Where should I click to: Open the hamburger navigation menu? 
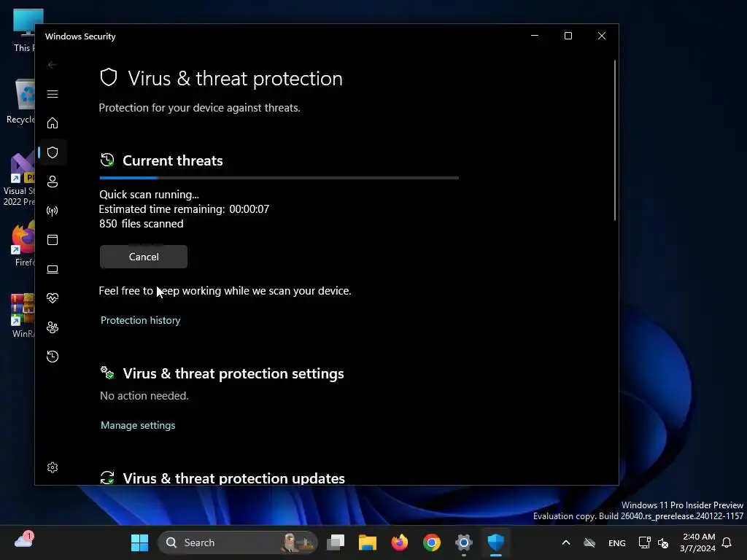(x=53, y=94)
